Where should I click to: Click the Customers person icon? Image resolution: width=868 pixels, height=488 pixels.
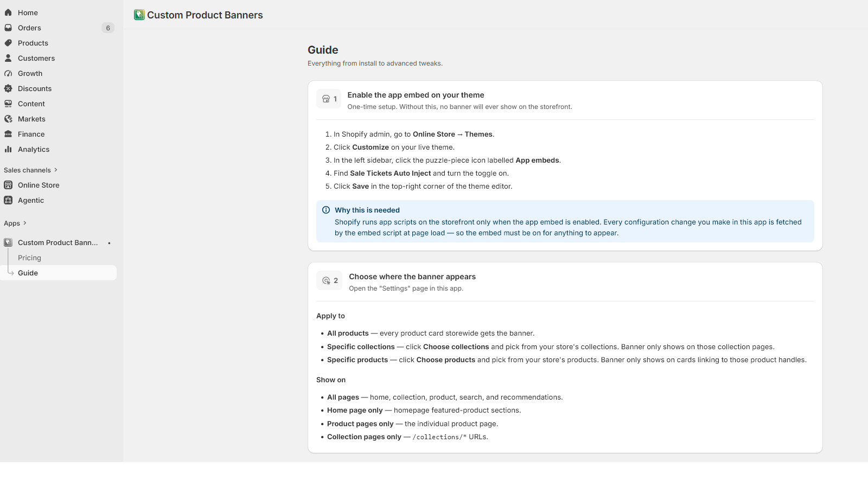click(x=8, y=58)
